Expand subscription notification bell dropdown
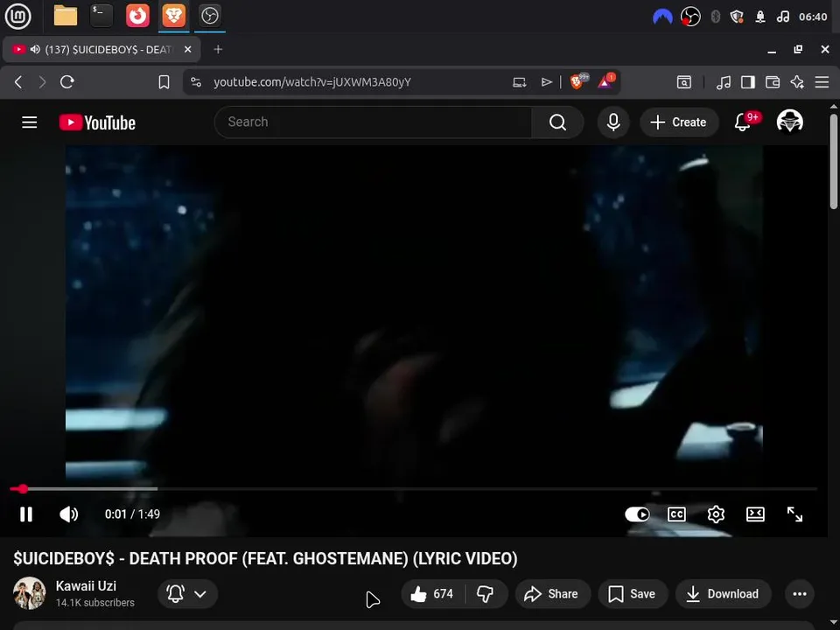This screenshot has width=840, height=630. click(x=187, y=593)
